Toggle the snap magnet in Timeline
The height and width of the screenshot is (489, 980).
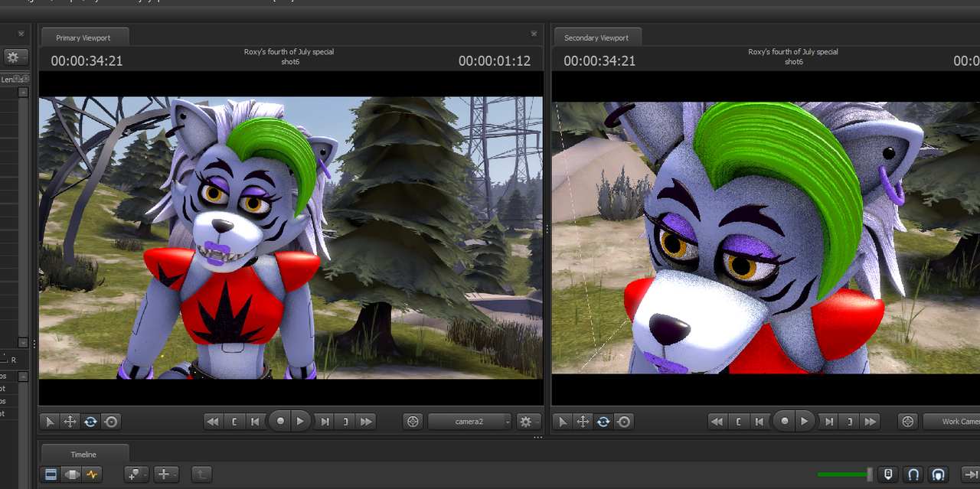(913, 474)
